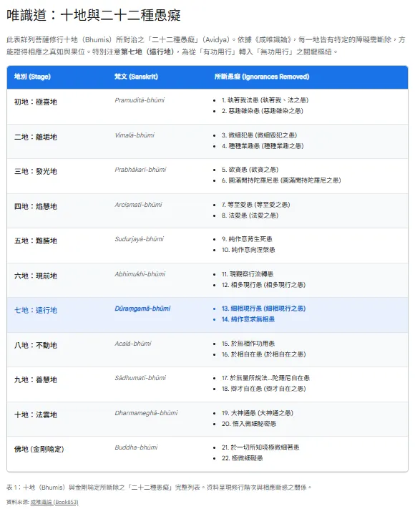
Task: Click list item 19. 大神通愚
Action: click(x=258, y=413)
